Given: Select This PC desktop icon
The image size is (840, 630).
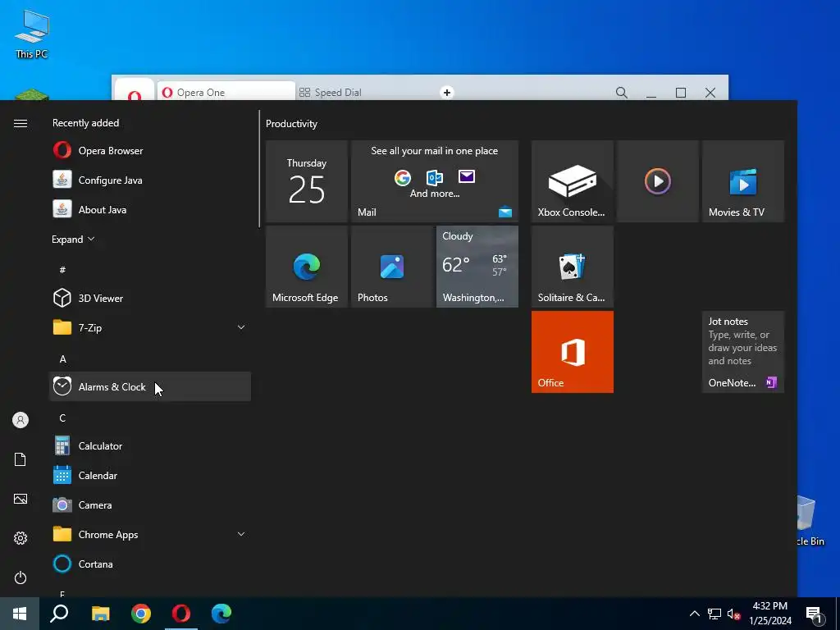Looking at the screenshot, I should 32,34.
